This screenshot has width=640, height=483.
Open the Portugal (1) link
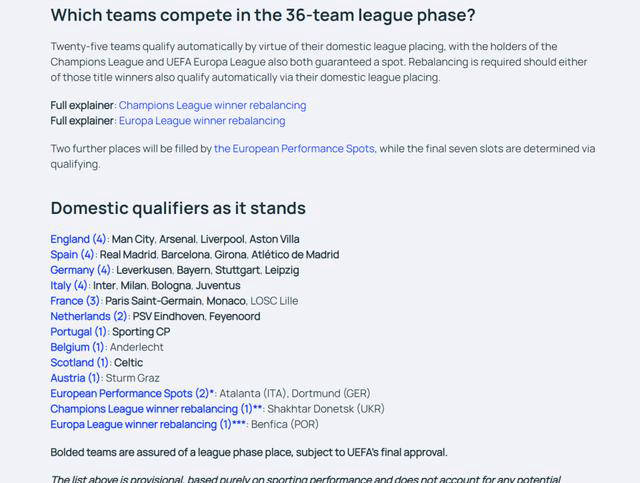(79, 332)
